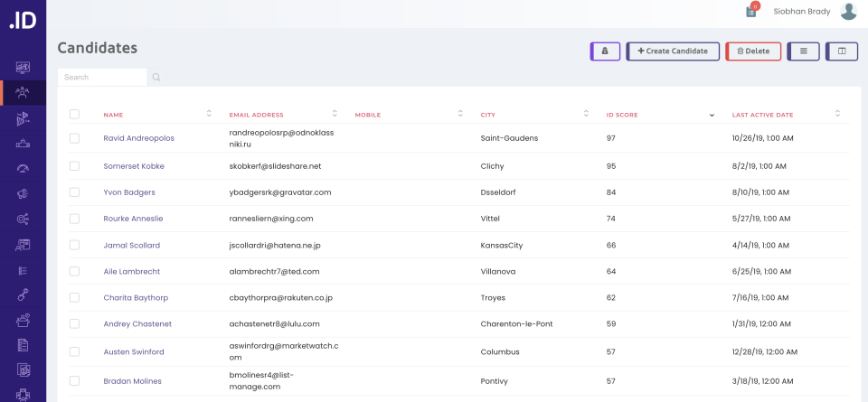The height and width of the screenshot is (402, 868).
Task: Toggle sort on Last Active Date column
Action: (x=837, y=115)
